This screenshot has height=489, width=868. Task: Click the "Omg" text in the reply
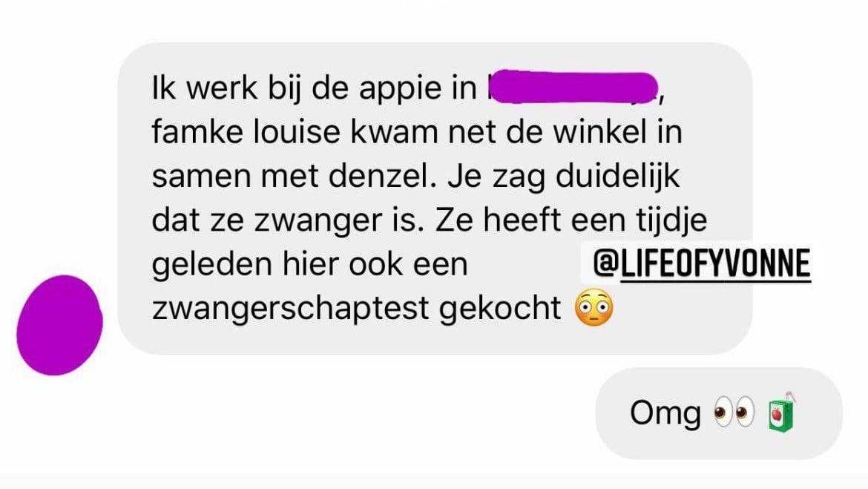coord(665,414)
